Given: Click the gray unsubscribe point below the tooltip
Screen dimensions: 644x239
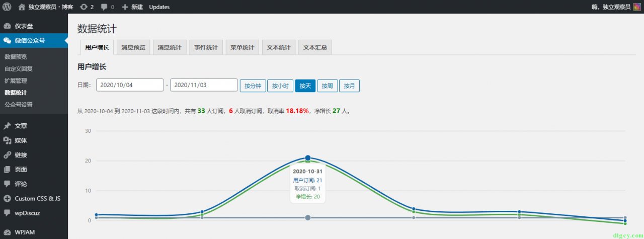Looking at the screenshot, I should click(x=308, y=217).
